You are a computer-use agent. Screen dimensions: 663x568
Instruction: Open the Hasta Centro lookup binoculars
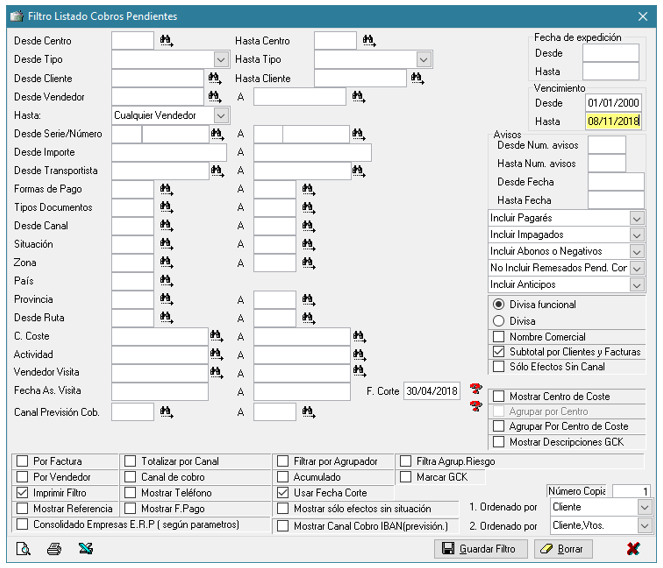(370, 41)
